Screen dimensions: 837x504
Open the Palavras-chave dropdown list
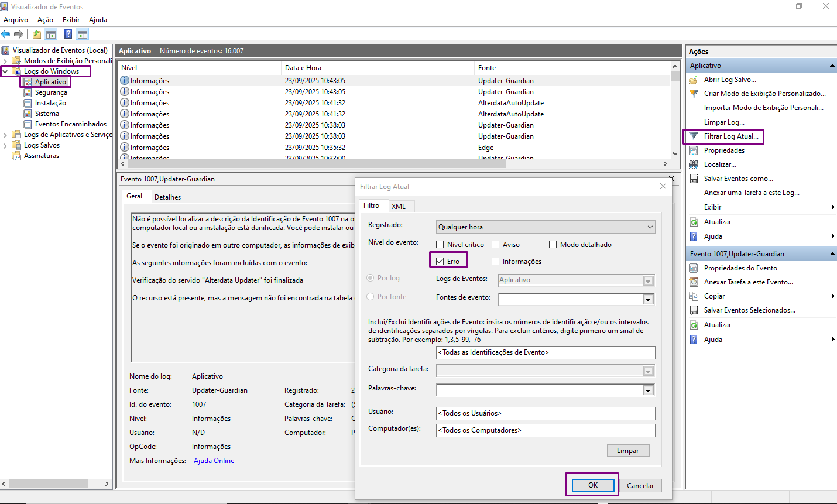[x=648, y=390]
